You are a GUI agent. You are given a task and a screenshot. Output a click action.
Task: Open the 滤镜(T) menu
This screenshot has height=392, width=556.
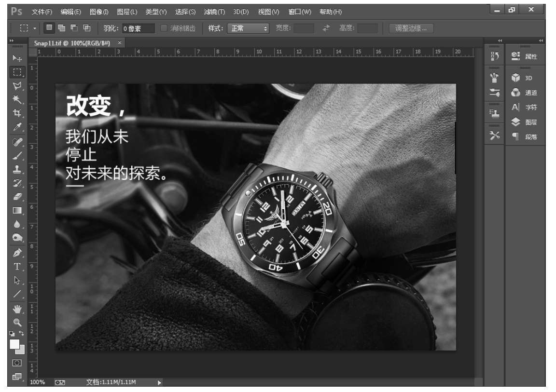(x=214, y=12)
